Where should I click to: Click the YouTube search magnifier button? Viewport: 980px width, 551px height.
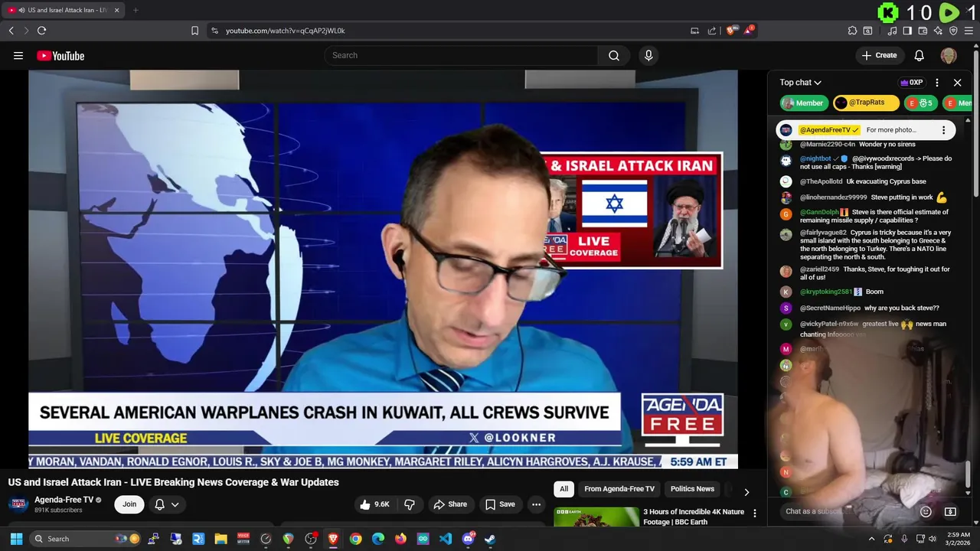coord(614,55)
